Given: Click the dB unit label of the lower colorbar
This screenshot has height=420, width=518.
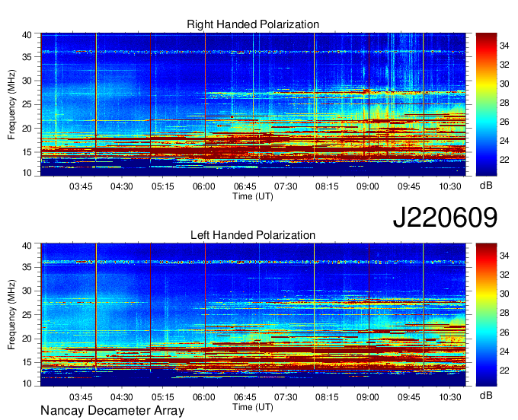Looking at the screenshot, I should point(486,396).
